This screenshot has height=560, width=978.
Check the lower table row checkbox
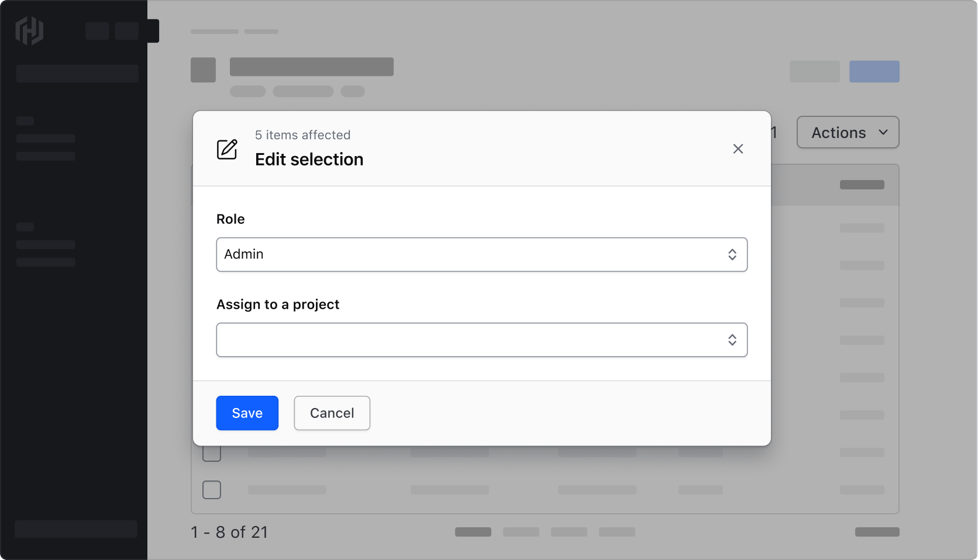[x=212, y=490]
